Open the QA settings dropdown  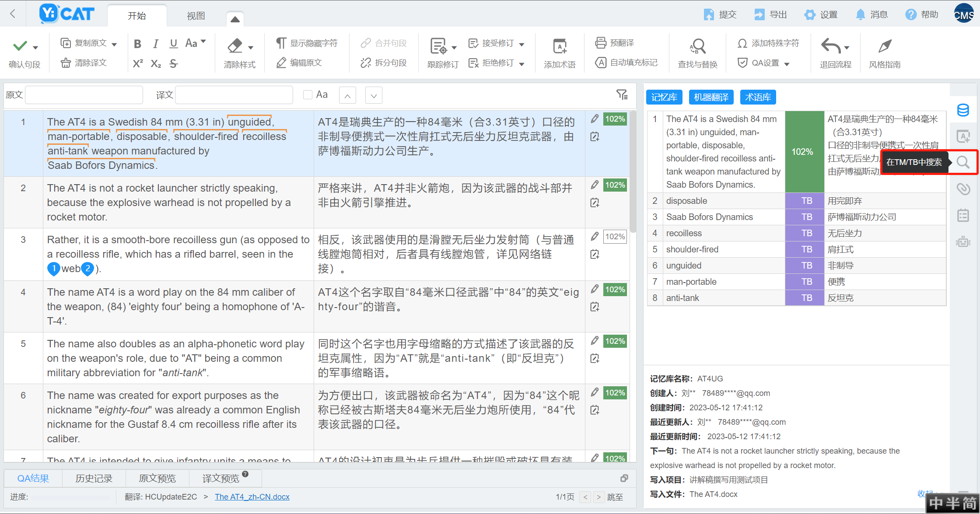pos(786,64)
